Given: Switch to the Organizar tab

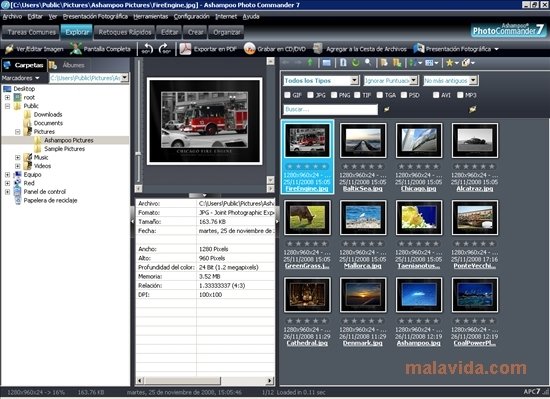Looking at the screenshot, I should point(227,32).
